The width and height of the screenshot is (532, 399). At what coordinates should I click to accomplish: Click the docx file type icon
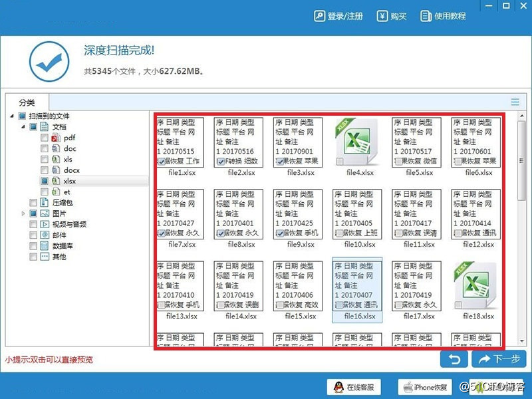tap(56, 170)
